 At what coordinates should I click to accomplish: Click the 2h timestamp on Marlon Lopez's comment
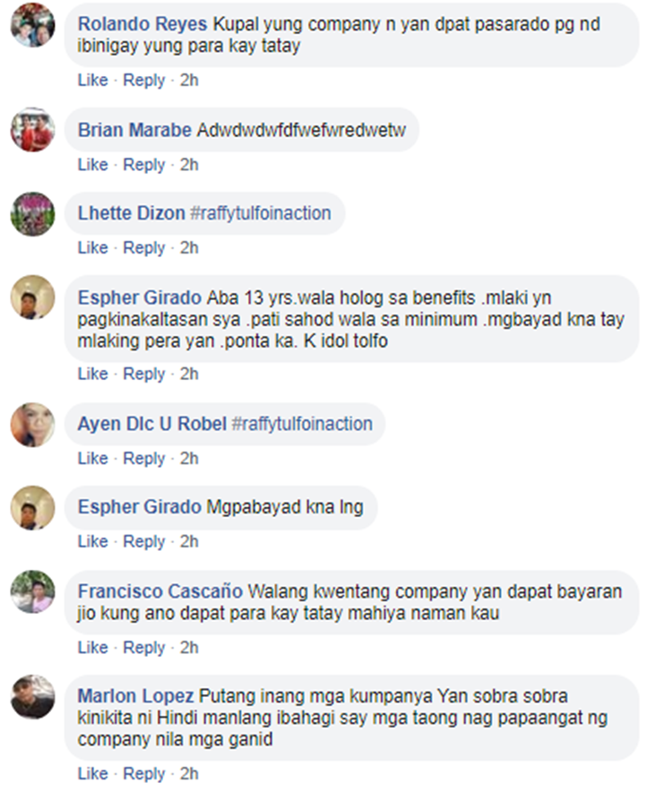point(189,773)
